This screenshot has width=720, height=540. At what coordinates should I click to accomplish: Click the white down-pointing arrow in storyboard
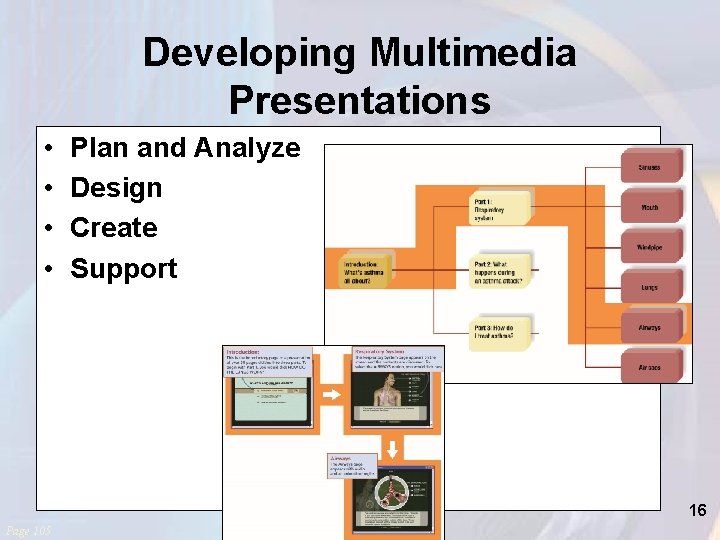[393, 450]
